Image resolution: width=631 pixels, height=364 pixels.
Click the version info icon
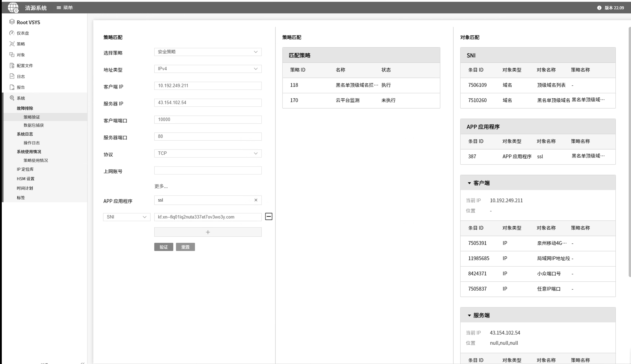point(599,8)
